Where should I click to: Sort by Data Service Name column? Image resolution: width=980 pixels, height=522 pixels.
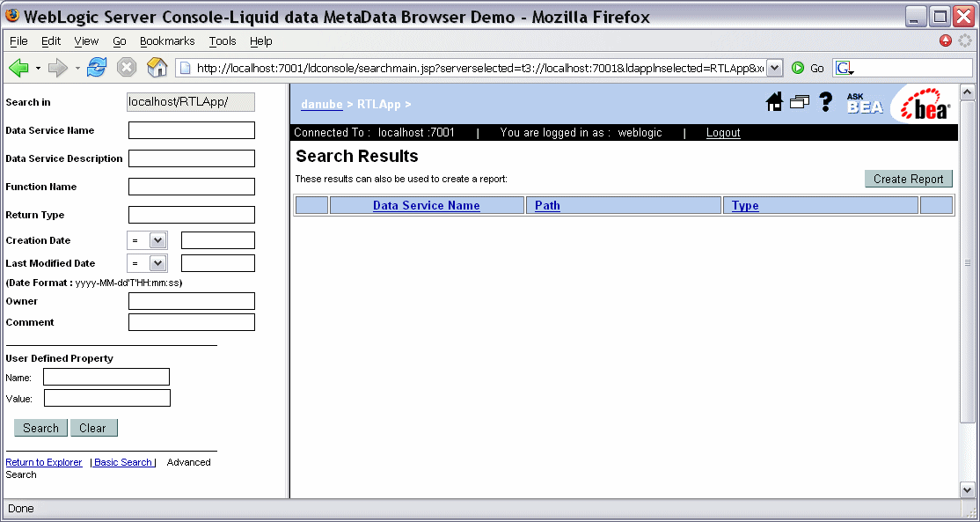pos(427,205)
